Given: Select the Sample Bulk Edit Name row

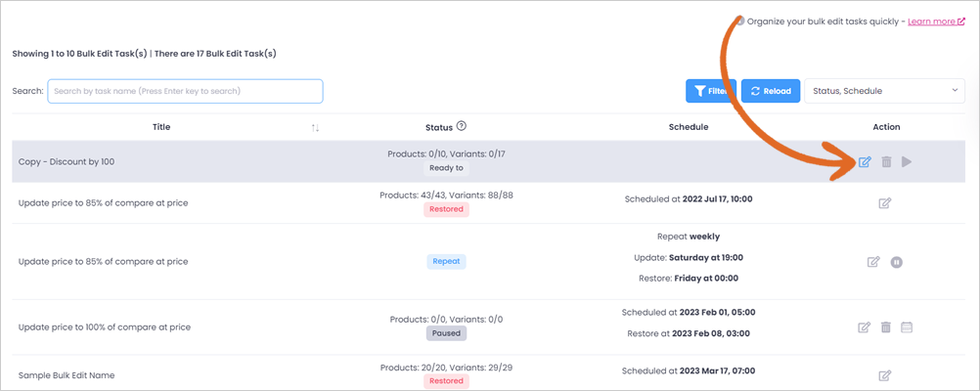Looking at the screenshot, I should pyautogui.click(x=489, y=374).
